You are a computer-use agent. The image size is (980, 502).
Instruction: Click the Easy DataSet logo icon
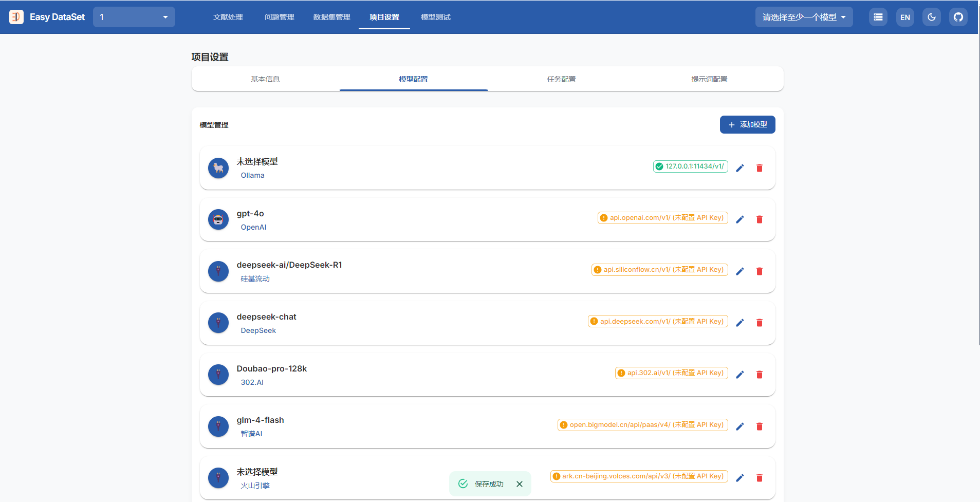pyautogui.click(x=16, y=17)
